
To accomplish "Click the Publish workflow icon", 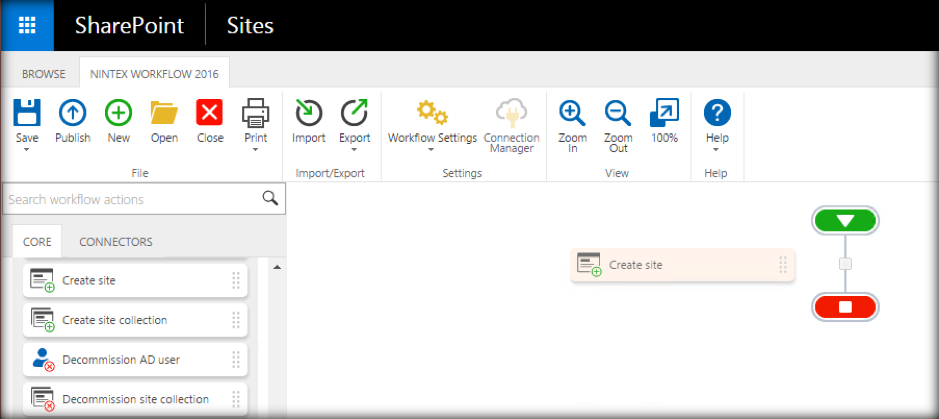I will point(72,113).
